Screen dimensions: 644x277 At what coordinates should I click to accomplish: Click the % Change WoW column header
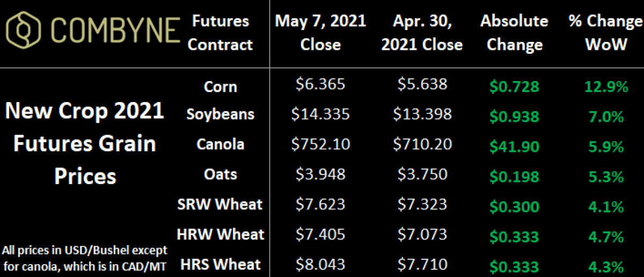(605, 33)
